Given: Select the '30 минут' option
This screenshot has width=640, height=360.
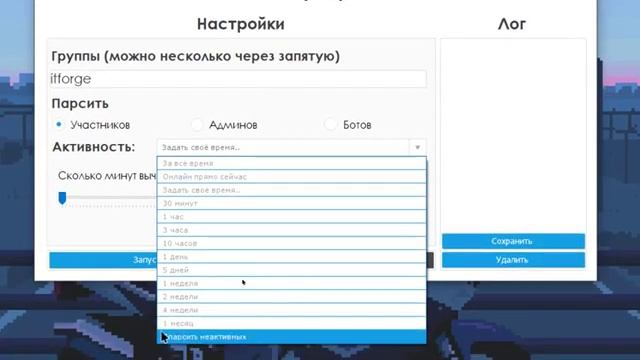Looking at the screenshot, I should [x=291, y=203].
